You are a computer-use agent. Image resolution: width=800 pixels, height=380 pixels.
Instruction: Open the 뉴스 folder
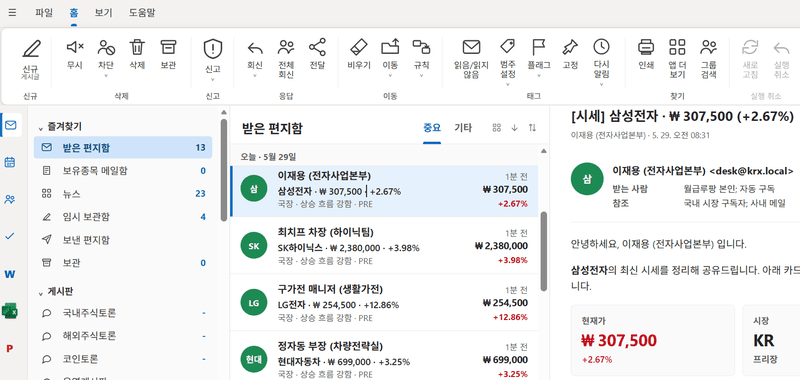click(x=123, y=194)
